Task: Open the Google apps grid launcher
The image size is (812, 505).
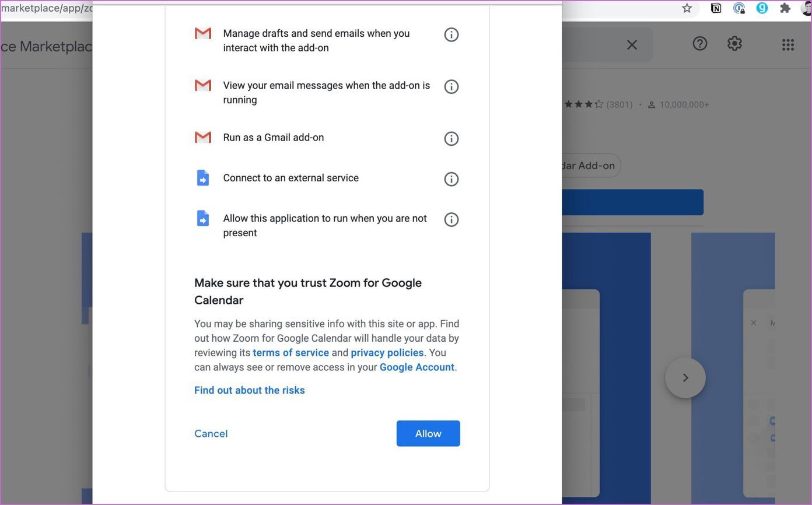Action: click(788, 44)
